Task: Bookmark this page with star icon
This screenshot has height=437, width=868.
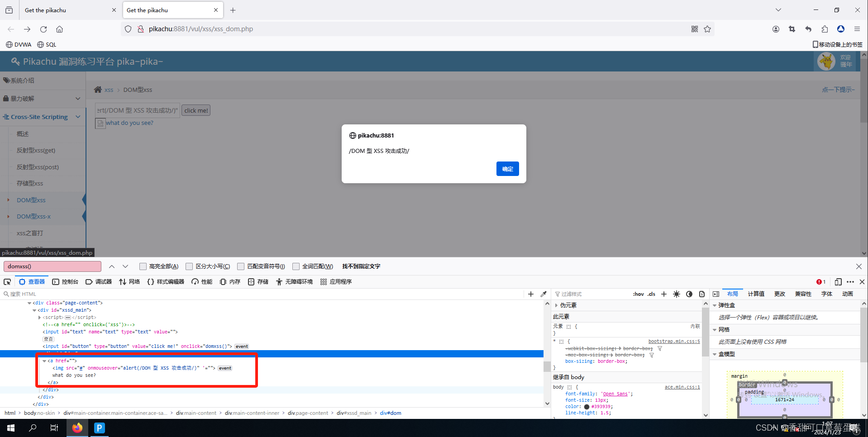Action: 707,29
